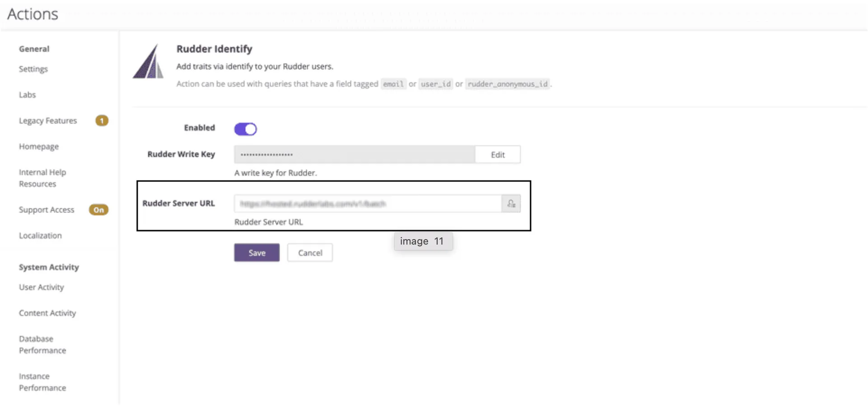Viewport: 868px width, 407px height.
Task: Click 'A write key for Rudder.' help text
Action: pos(275,173)
